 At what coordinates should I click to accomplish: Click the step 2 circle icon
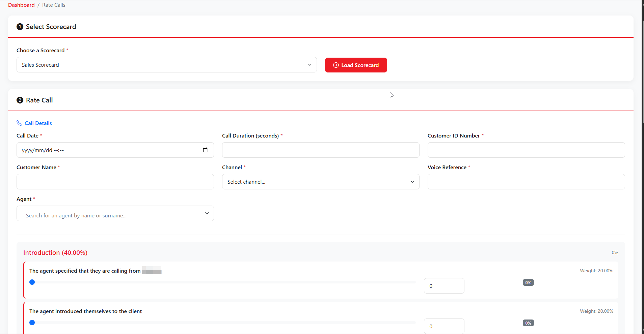(20, 100)
